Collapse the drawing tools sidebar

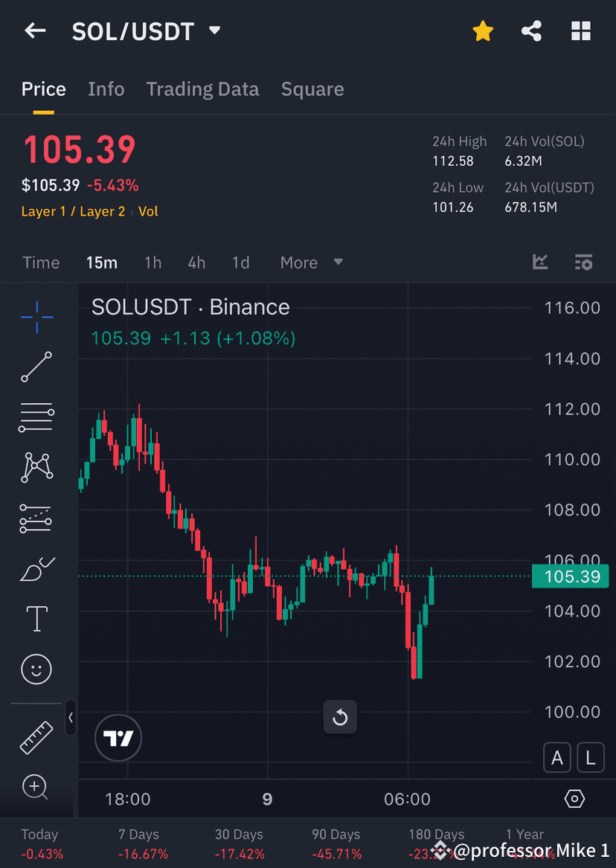[71, 718]
